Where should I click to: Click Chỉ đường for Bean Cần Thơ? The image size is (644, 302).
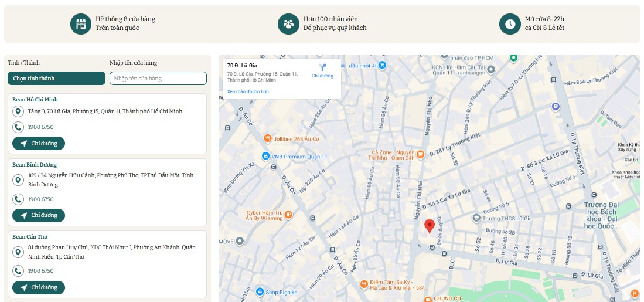[x=39, y=287]
